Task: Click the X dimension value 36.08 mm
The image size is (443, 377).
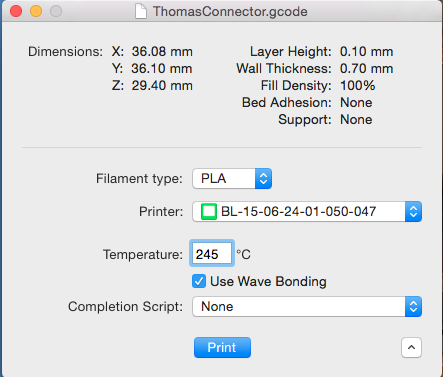Action: point(162,52)
